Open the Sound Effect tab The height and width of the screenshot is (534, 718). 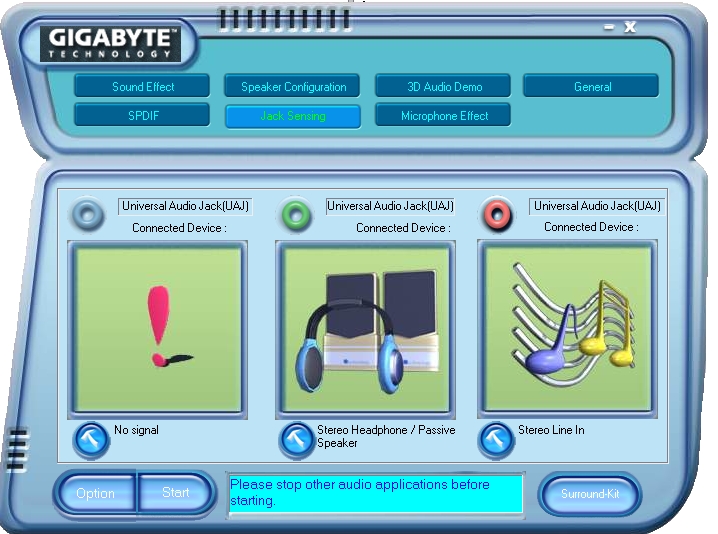pos(142,86)
